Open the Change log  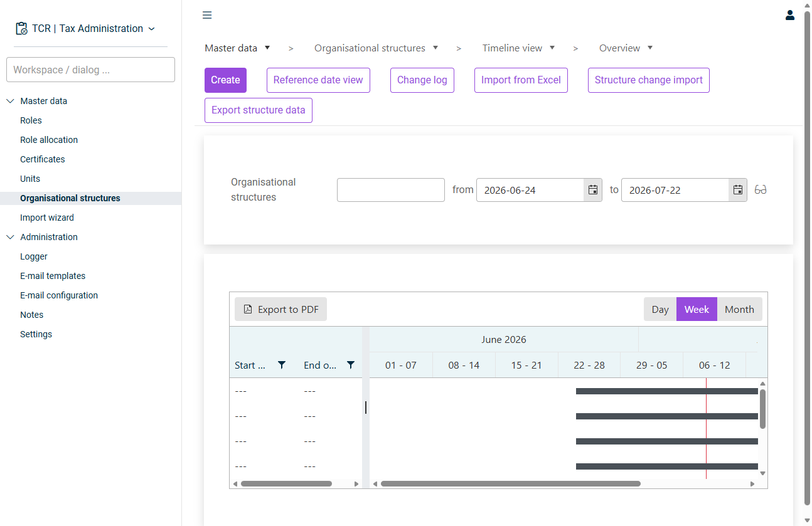click(x=422, y=80)
